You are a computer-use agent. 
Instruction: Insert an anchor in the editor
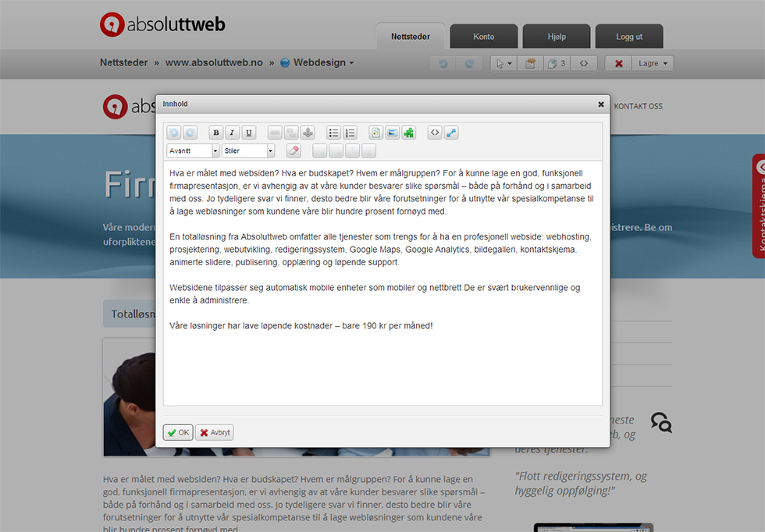308,133
